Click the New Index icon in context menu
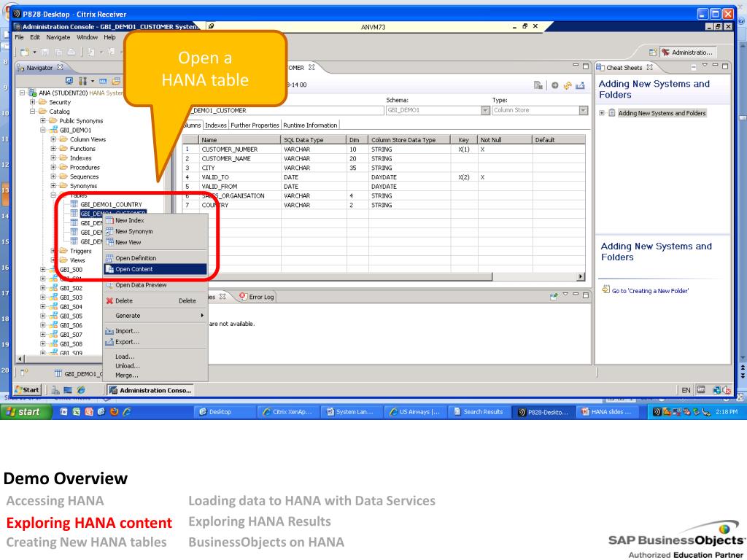747x560 pixels. coord(109,220)
